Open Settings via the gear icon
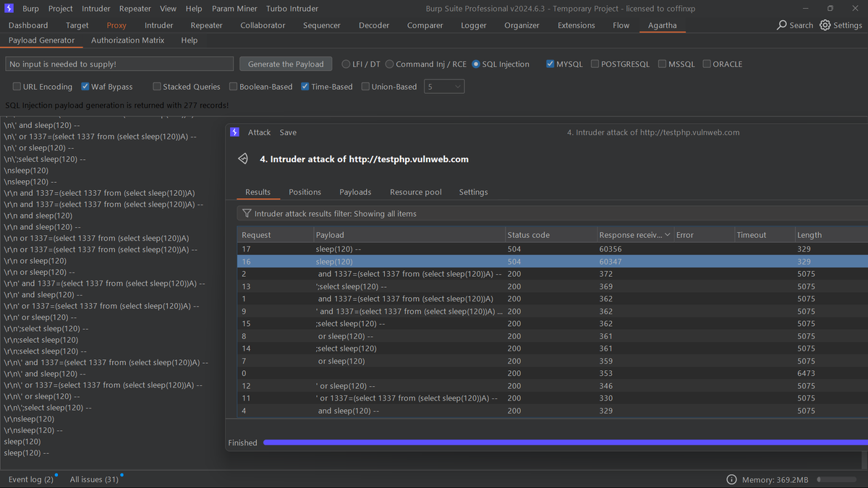Screen dimensions: 868x488 click(x=825, y=25)
